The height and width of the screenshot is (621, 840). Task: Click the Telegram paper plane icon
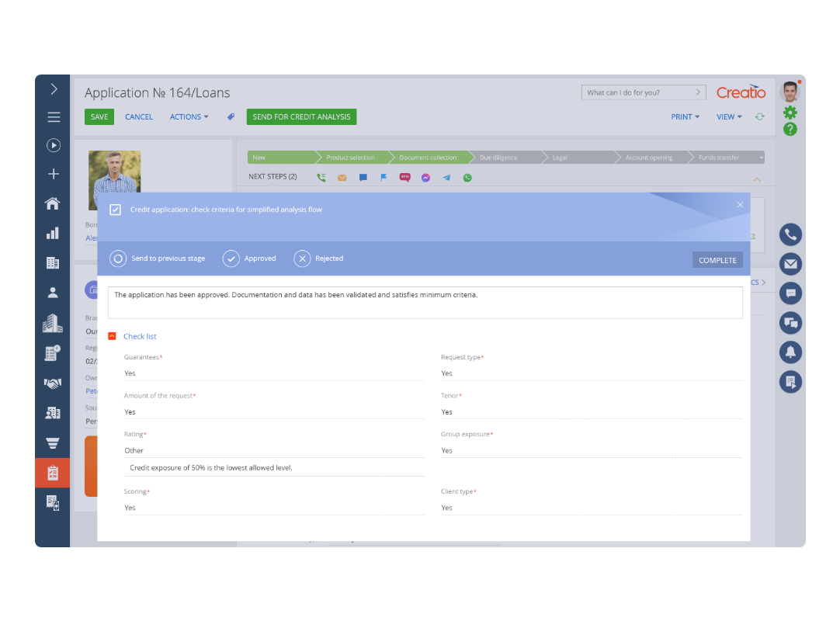pos(447,177)
